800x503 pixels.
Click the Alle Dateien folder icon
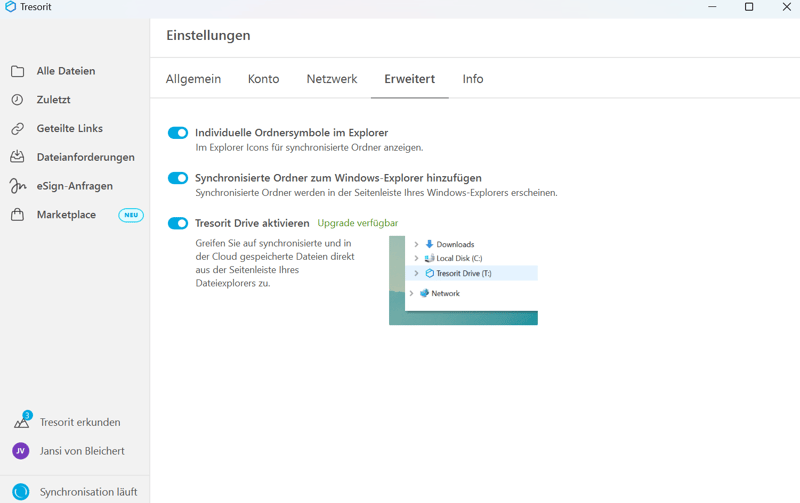pos(17,71)
